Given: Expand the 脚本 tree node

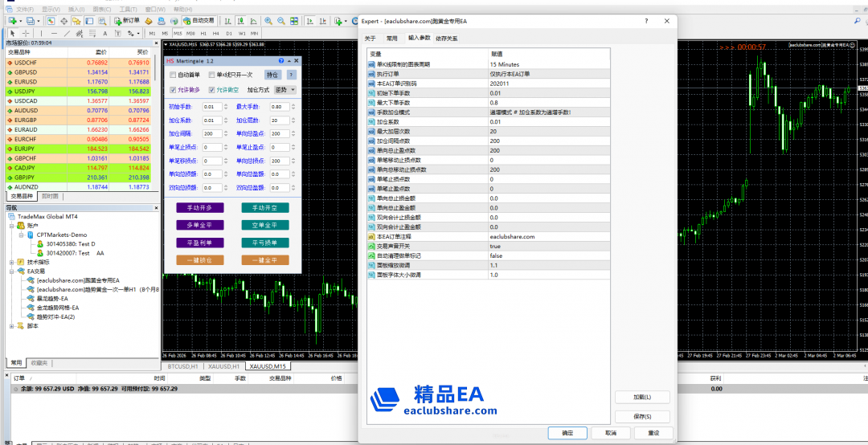Looking at the screenshot, I should click(x=11, y=325).
